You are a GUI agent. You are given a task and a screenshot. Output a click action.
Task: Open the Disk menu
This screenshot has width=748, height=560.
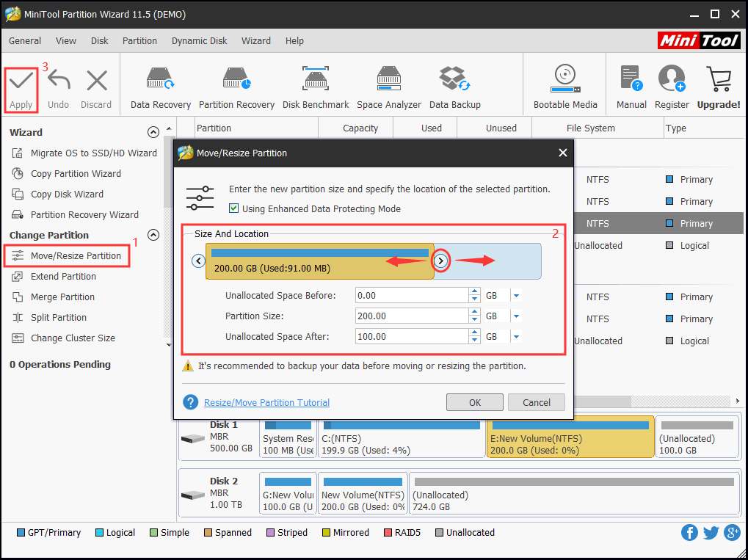100,41
